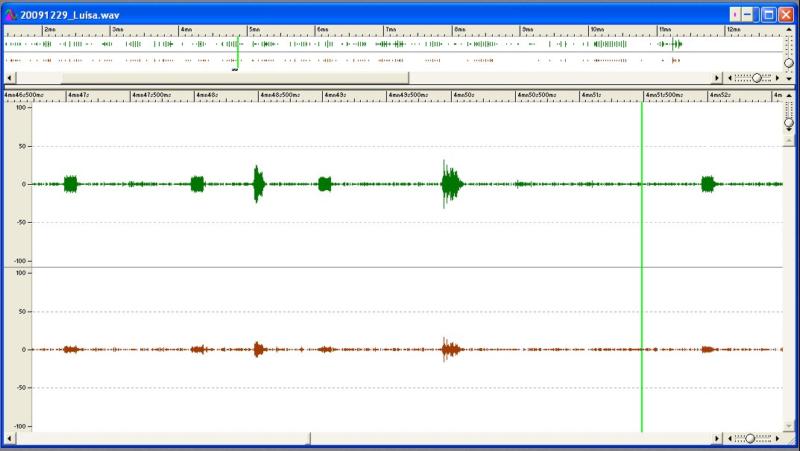Click the 4mn51s500ms ruler label
The width and height of the screenshot is (800, 451).
[x=665, y=95]
